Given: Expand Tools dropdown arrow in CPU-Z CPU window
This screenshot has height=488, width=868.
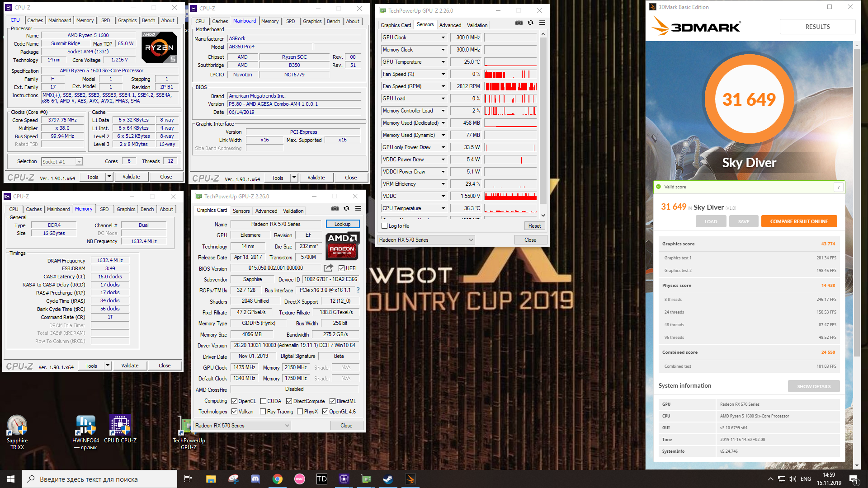Looking at the screenshot, I should [x=109, y=177].
